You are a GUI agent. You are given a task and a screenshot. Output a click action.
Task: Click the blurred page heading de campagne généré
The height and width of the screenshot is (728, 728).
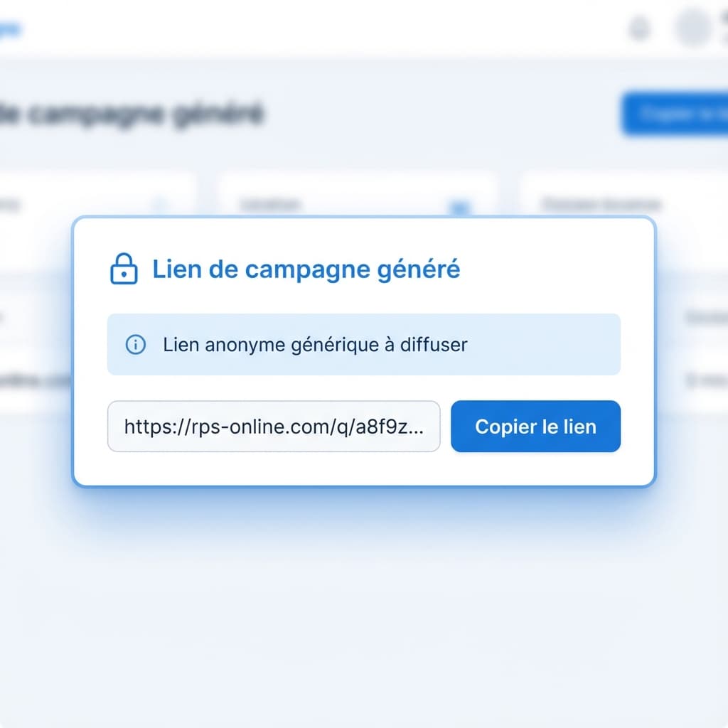pyautogui.click(x=135, y=114)
